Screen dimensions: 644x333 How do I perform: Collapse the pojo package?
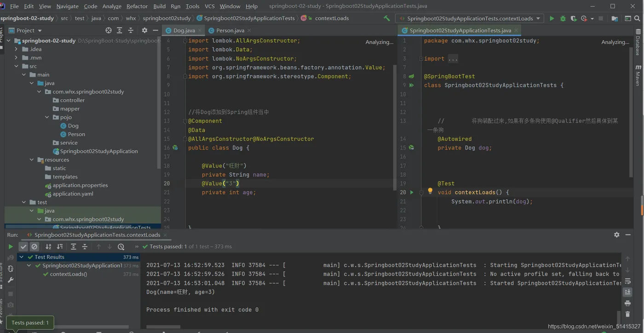tap(47, 117)
